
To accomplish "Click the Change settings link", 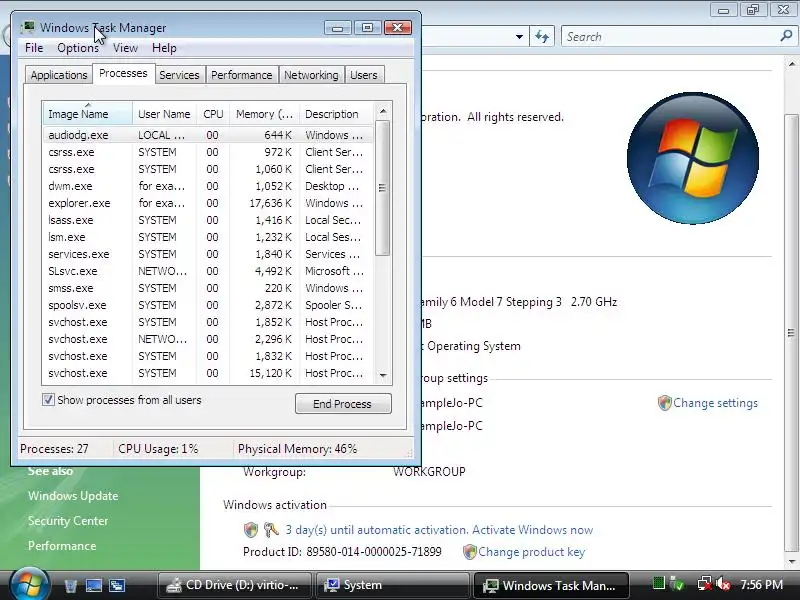I will [715, 403].
